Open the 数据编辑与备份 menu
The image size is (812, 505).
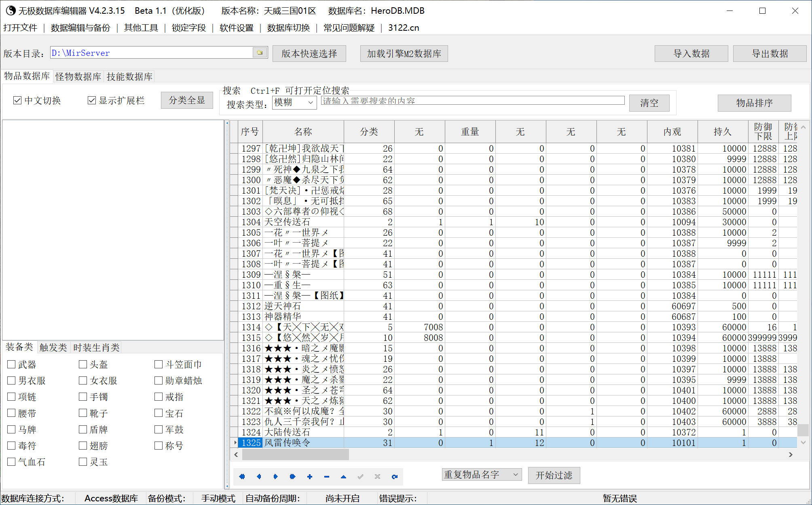pos(80,27)
